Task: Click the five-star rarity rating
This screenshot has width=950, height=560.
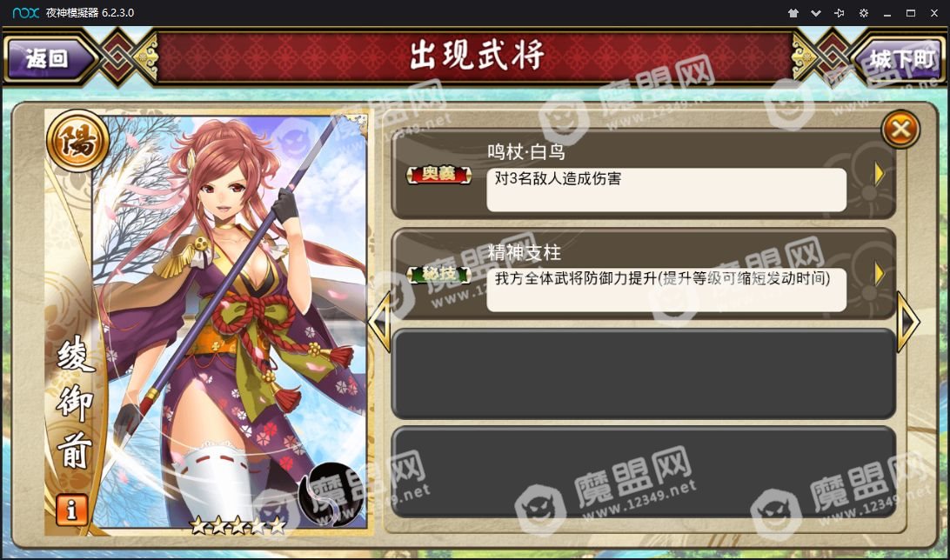Action: point(237,525)
